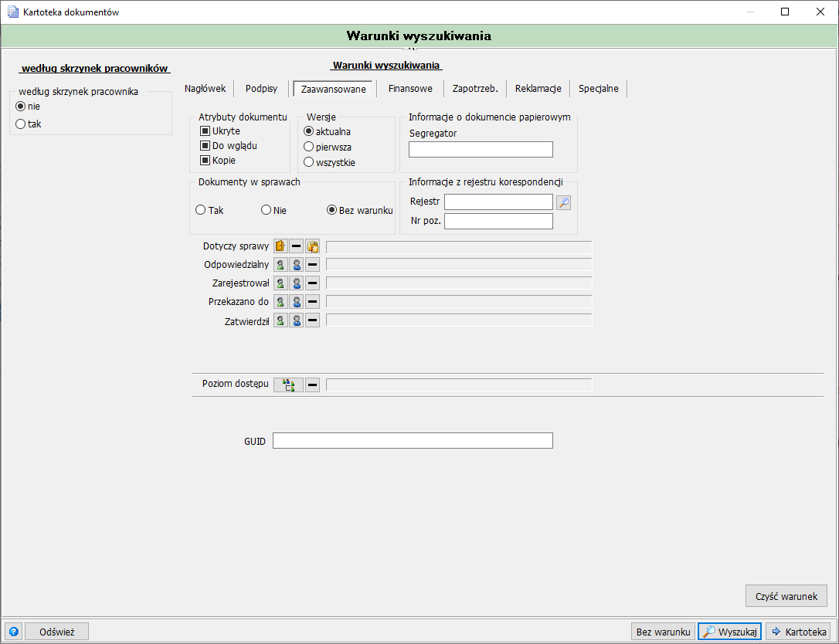Open the case folder picker for Dotyczy sprawy
The width and height of the screenshot is (839, 644).
[x=280, y=246]
